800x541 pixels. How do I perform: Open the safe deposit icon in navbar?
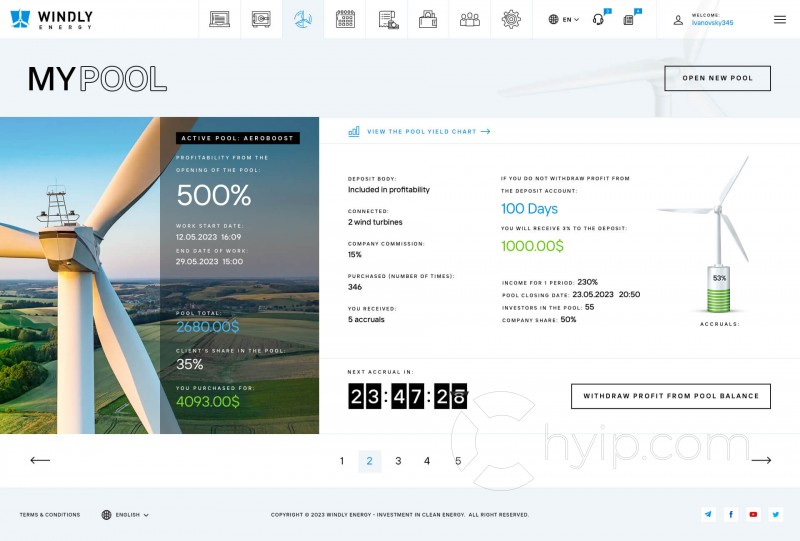(261, 19)
